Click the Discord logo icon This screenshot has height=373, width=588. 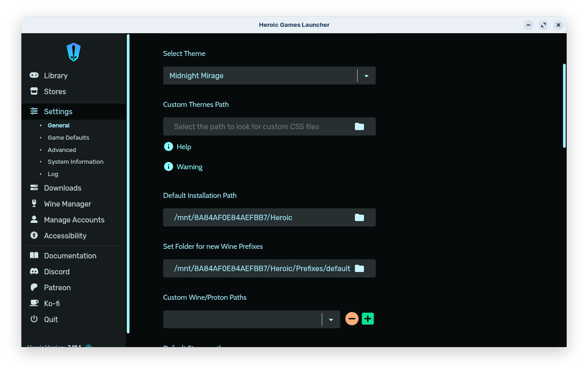(x=34, y=272)
